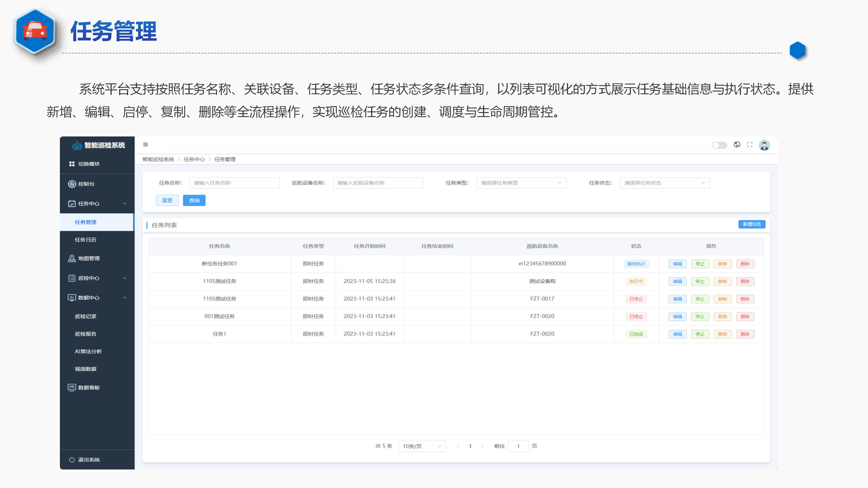Click the 查询 button
This screenshot has width=868, height=488.
[194, 200]
